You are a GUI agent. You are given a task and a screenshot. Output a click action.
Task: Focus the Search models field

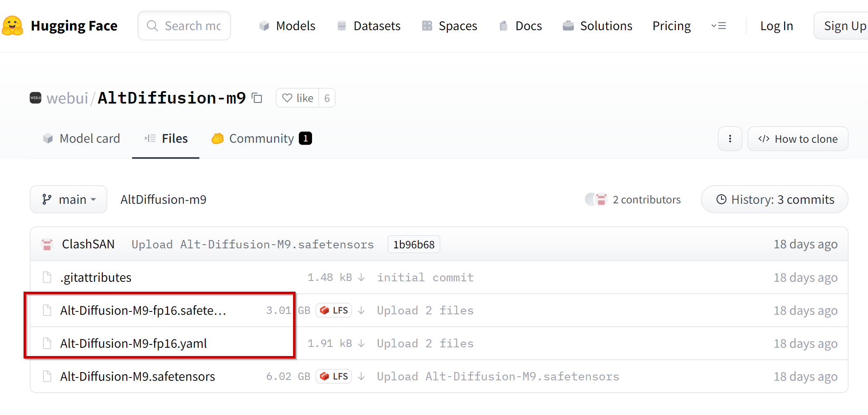[x=184, y=26]
